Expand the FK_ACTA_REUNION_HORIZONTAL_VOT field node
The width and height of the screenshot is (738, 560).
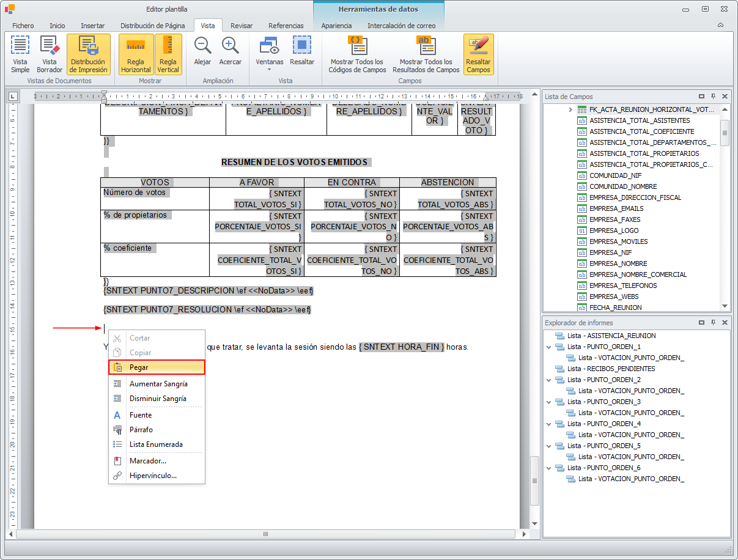click(570, 109)
